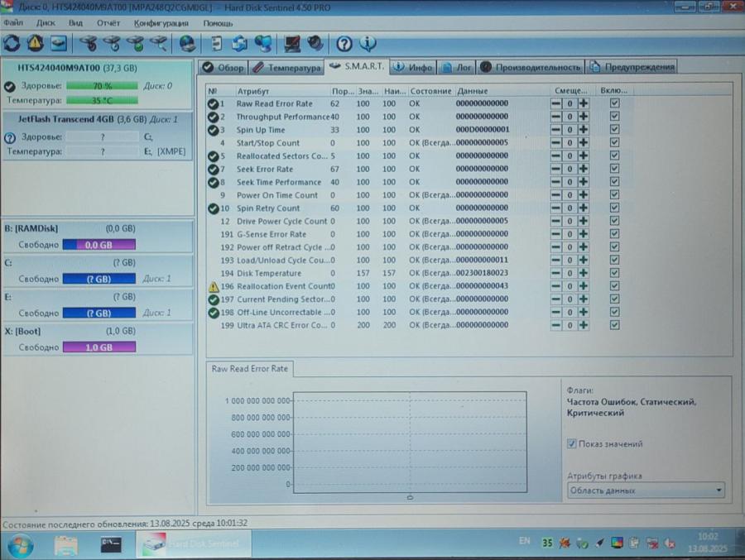Increase offset with plus on Spin Up Time row
The image size is (745, 560).
pos(583,130)
